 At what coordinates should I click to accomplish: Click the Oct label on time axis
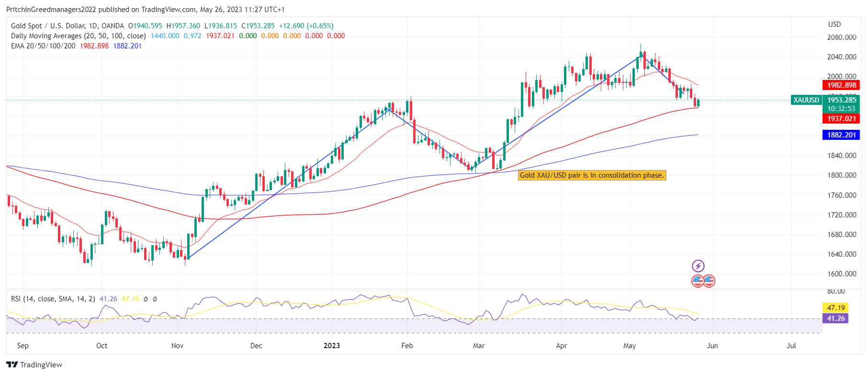[101, 346]
